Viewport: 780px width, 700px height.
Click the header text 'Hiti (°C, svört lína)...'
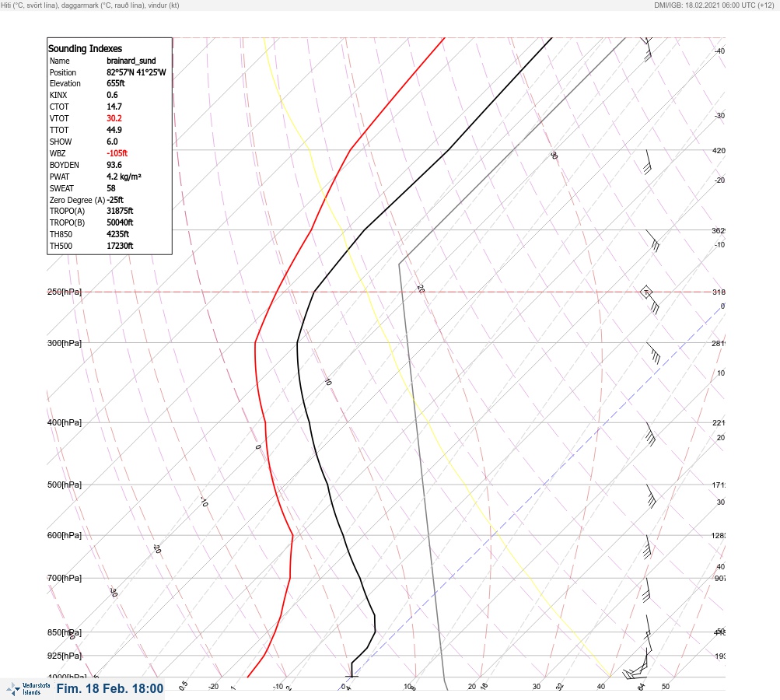[x=90, y=5]
